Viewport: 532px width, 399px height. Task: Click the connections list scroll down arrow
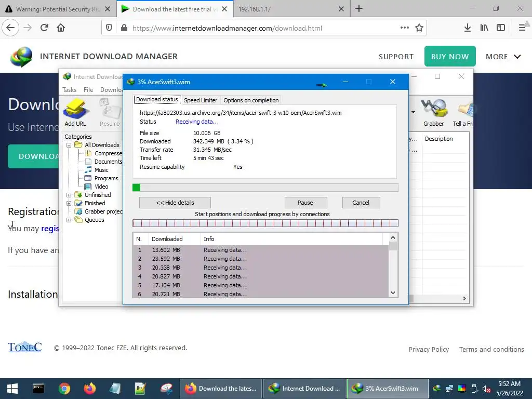tap(393, 293)
